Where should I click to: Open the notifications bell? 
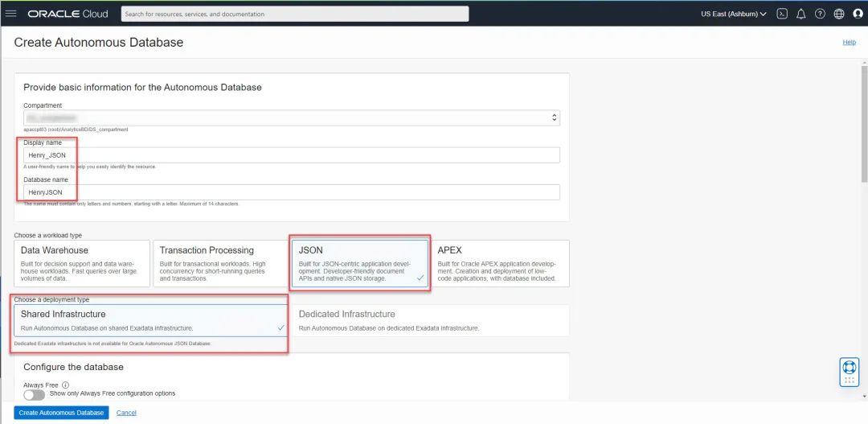[800, 14]
